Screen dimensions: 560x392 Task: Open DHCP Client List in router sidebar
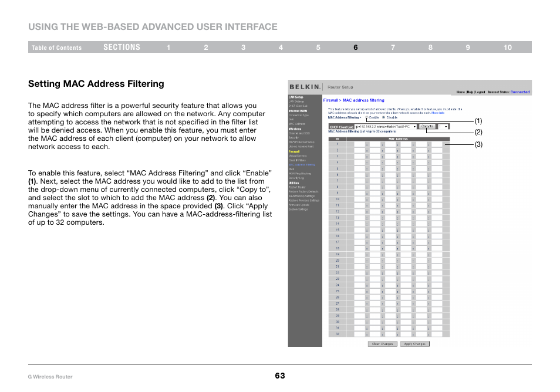click(x=298, y=106)
